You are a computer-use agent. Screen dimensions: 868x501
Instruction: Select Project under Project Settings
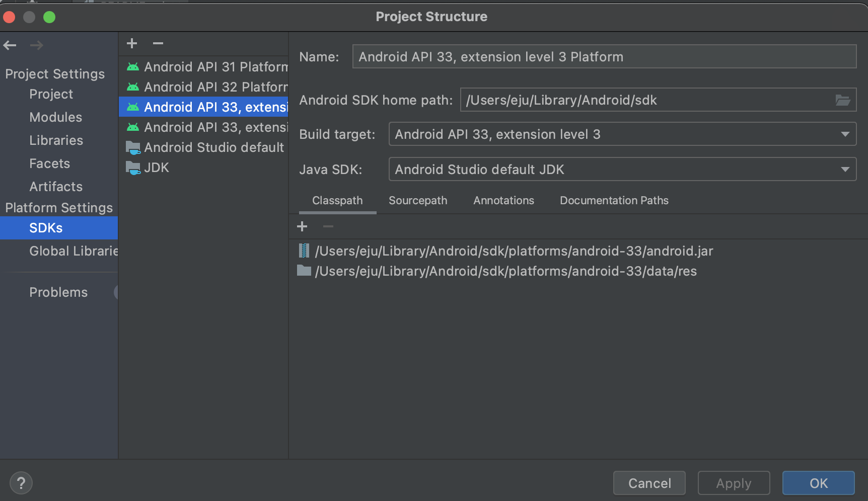coord(51,94)
